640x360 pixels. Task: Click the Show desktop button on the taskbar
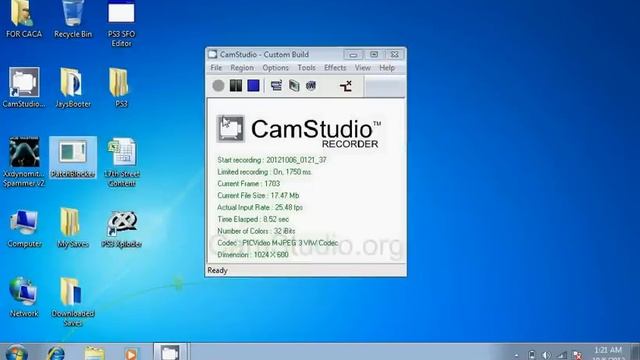coord(635,352)
